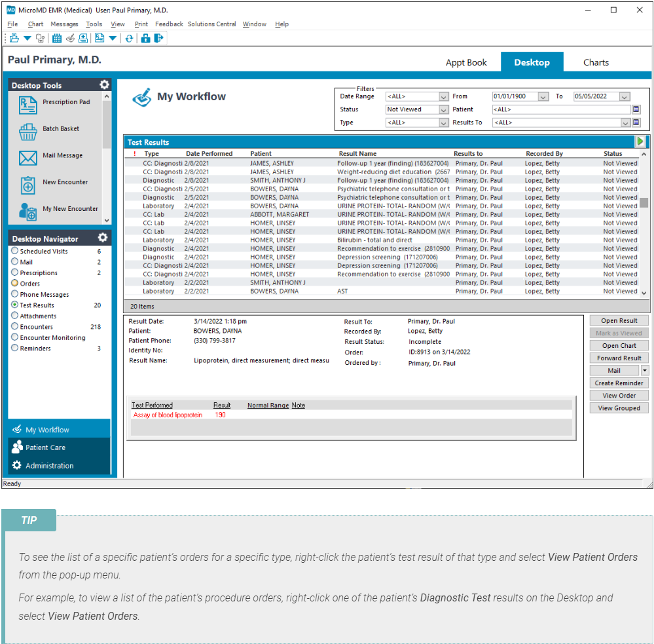This screenshot has width=654, height=644.
Task: Select the Encounters radio button
Action: 14,326
